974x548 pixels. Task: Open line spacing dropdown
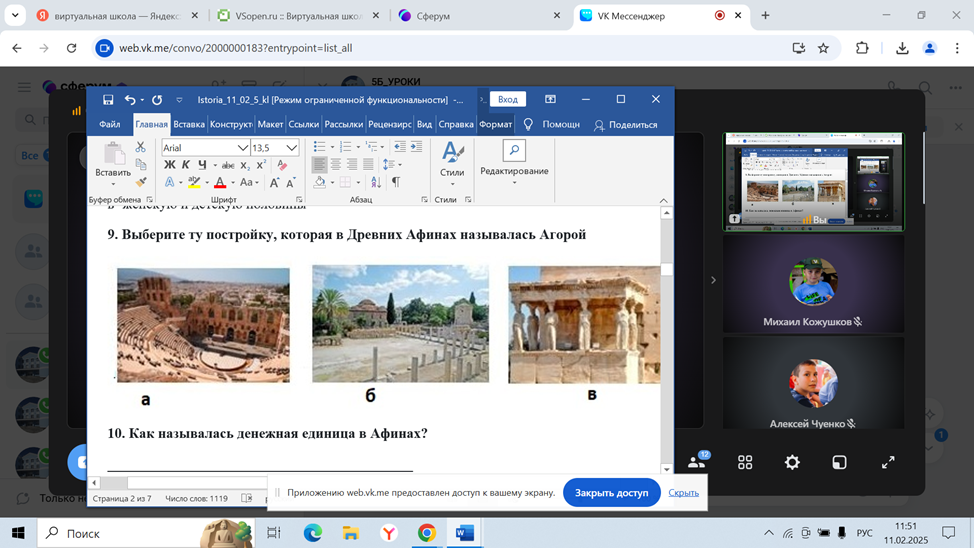[x=392, y=165]
